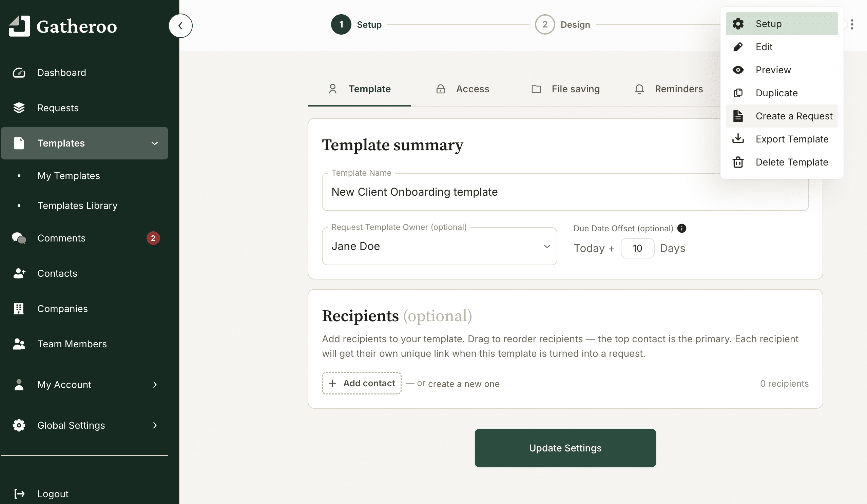The image size is (867, 504).
Task: Click the due date offset days field
Action: [637, 248]
